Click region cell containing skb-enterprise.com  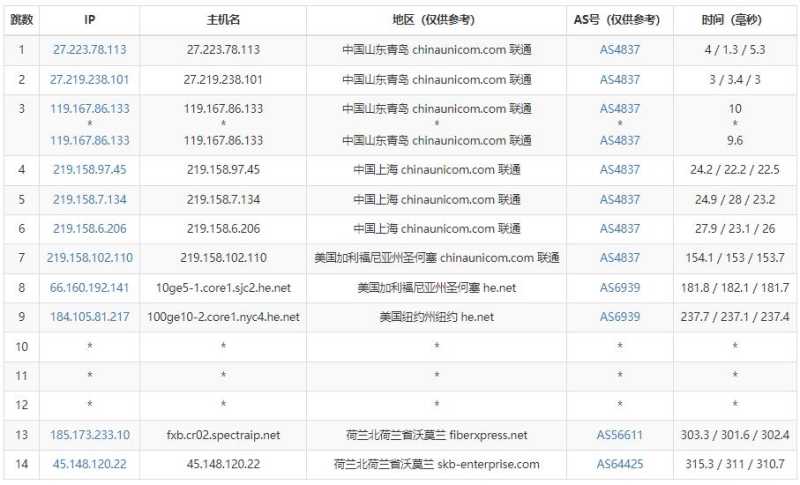pos(436,464)
